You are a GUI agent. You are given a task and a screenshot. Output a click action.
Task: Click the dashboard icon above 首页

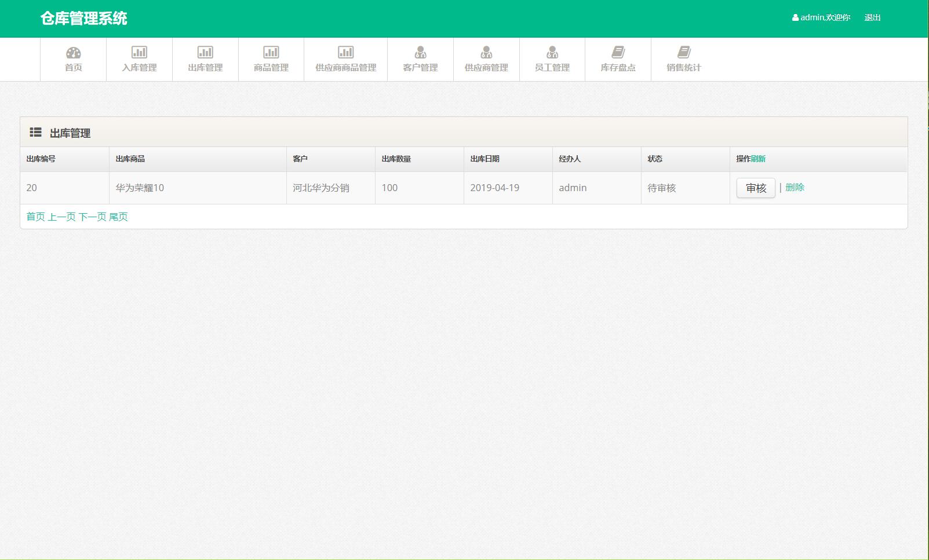coord(74,53)
